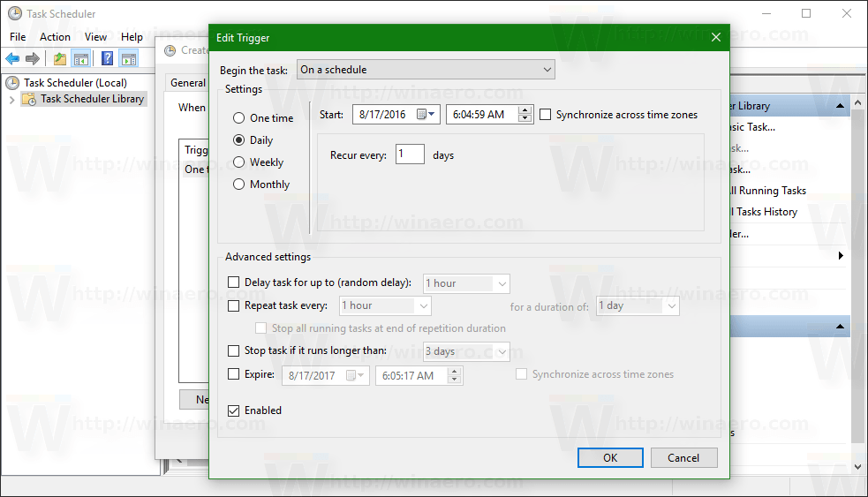The image size is (868, 497).
Task: Open the View menu
Action: [95, 37]
